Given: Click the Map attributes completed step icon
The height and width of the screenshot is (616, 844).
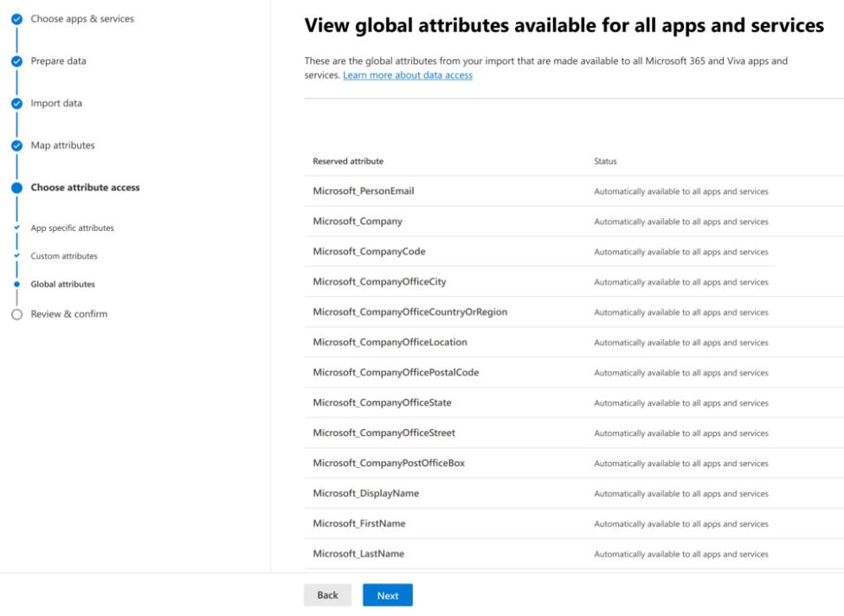Looking at the screenshot, I should (x=17, y=145).
